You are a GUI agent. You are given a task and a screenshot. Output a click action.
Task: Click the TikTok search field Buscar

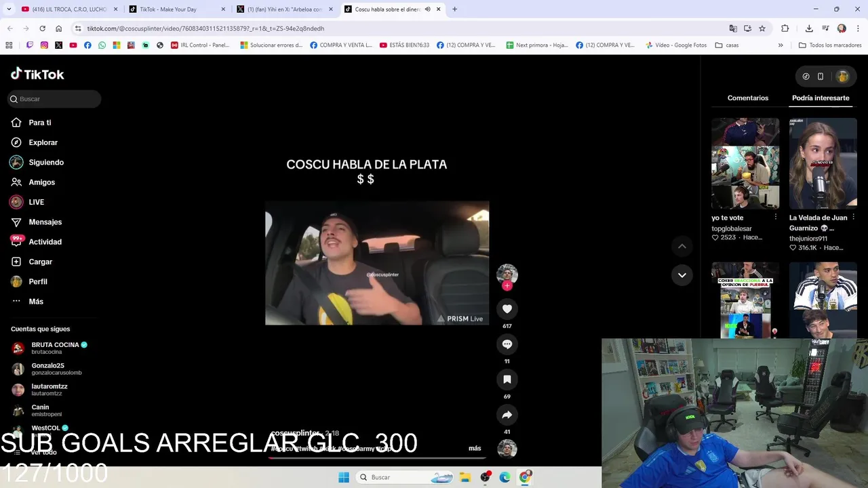54,99
